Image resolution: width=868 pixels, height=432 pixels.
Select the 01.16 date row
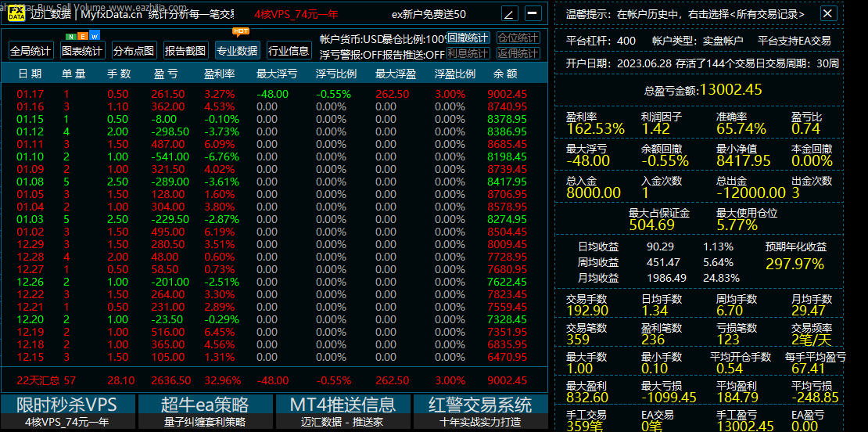30,106
